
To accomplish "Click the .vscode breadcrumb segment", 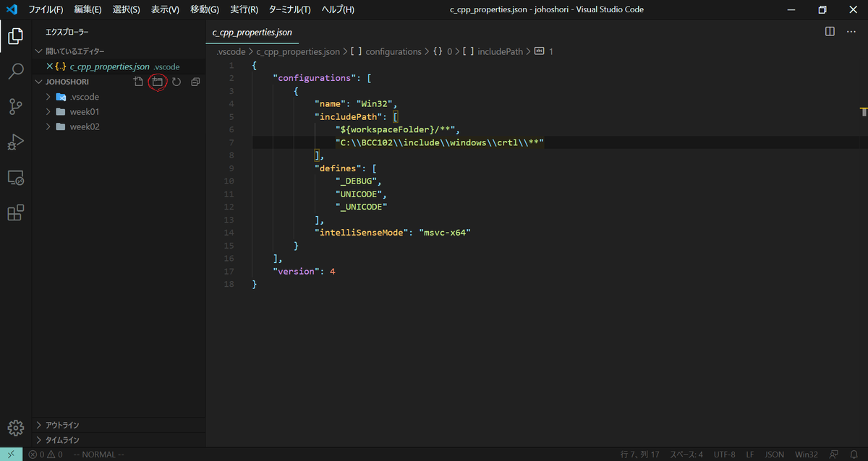I will pos(231,52).
